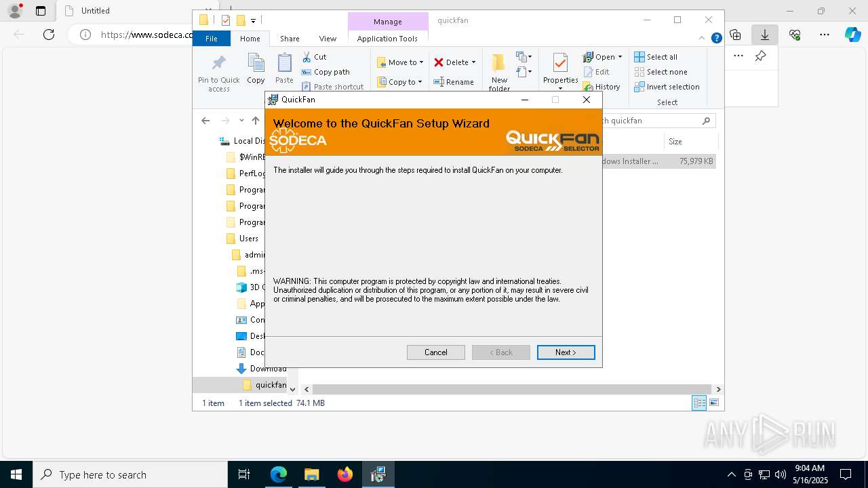Image resolution: width=868 pixels, height=488 pixels.
Task: Open Delete dropdown arrow
Action: point(473,62)
